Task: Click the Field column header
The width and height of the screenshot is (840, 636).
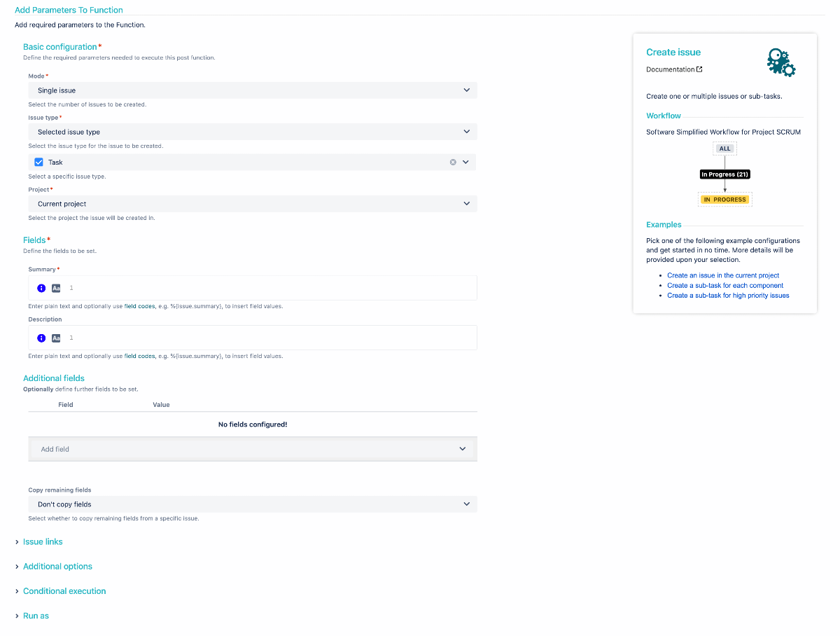Action: pyautogui.click(x=66, y=405)
